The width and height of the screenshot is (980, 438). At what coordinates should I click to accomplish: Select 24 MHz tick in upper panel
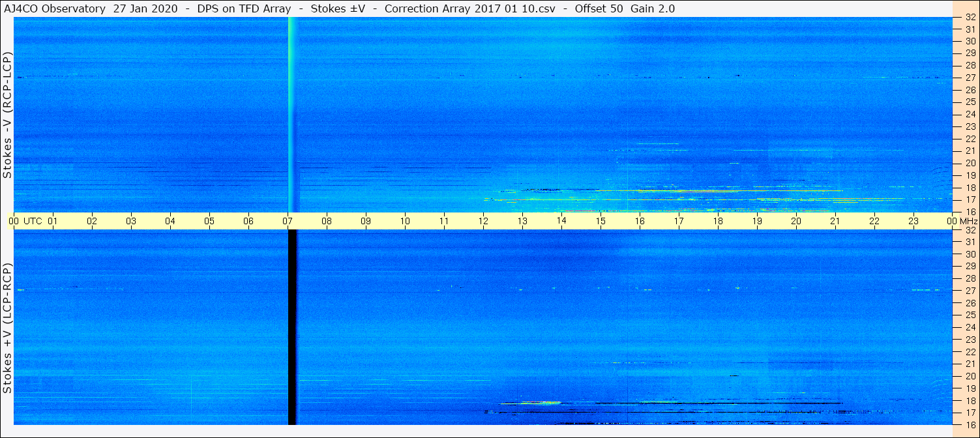pos(970,114)
